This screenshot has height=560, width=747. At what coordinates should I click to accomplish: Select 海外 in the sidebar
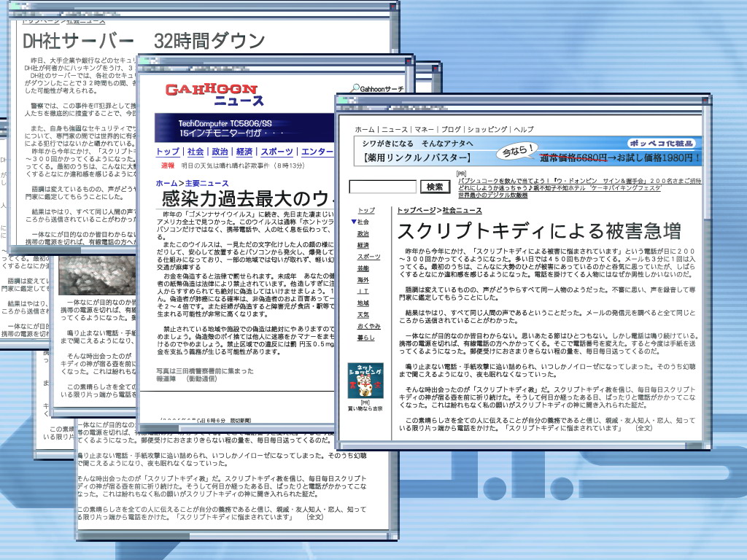(363, 279)
